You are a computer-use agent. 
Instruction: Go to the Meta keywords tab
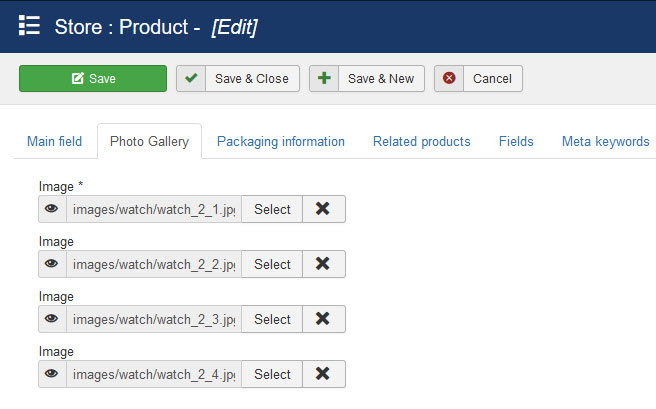pyautogui.click(x=605, y=141)
